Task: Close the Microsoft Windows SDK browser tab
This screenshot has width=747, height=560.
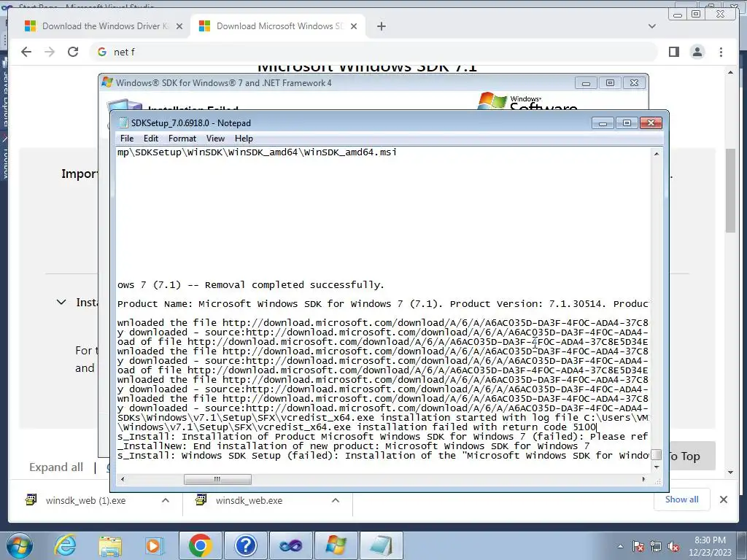Action: [x=354, y=26]
